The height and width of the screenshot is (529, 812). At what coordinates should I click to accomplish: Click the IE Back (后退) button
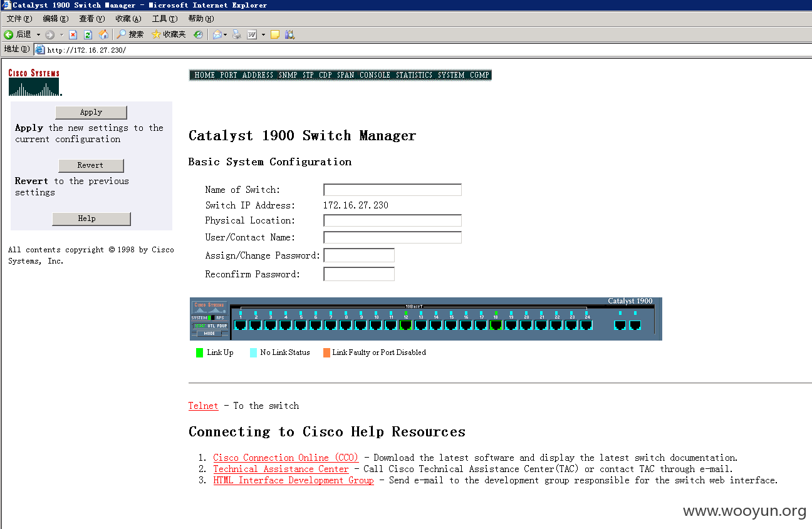(x=18, y=34)
